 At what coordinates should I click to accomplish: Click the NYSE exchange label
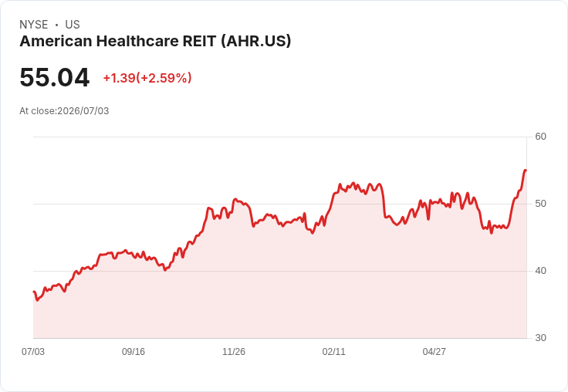tap(34, 25)
